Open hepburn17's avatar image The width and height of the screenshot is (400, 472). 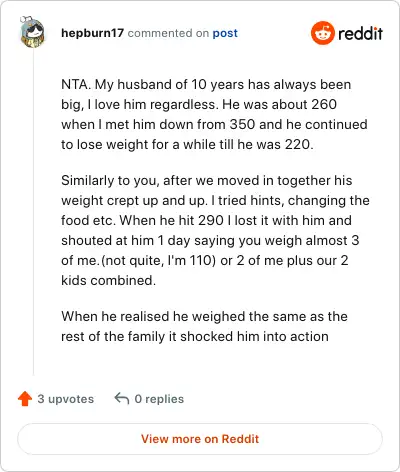[x=32, y=32]
